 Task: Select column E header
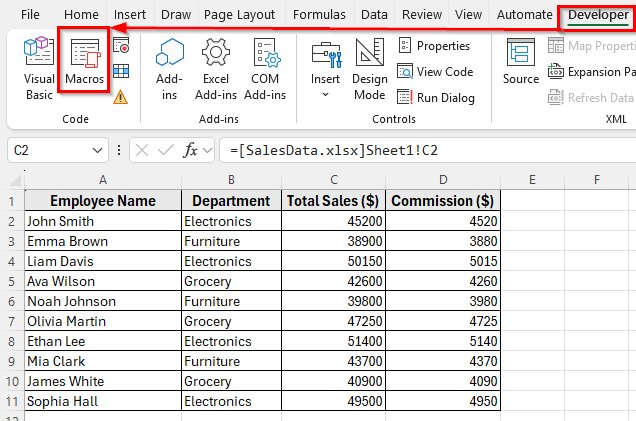(x=532, y=180)
